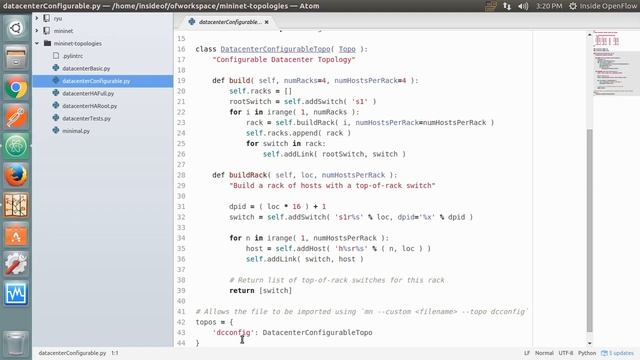Click the Topo base class name
Screen dimensions: 640x360
(x=347, y=49)
